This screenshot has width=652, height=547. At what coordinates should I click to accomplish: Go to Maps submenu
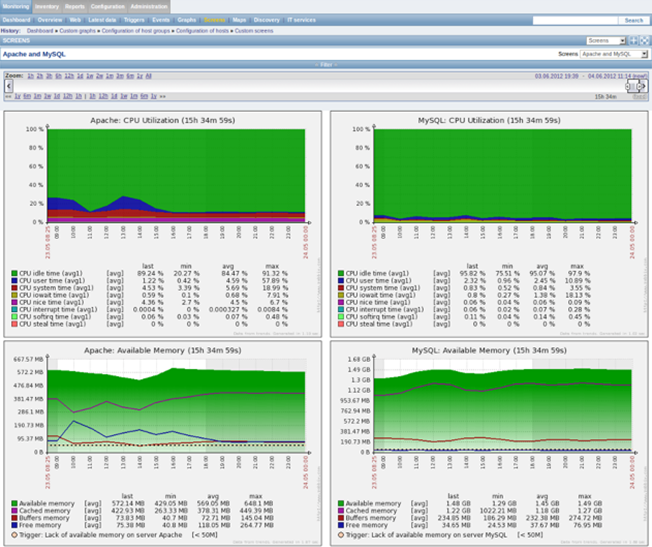pyautogui.click(x=239, y=20)
